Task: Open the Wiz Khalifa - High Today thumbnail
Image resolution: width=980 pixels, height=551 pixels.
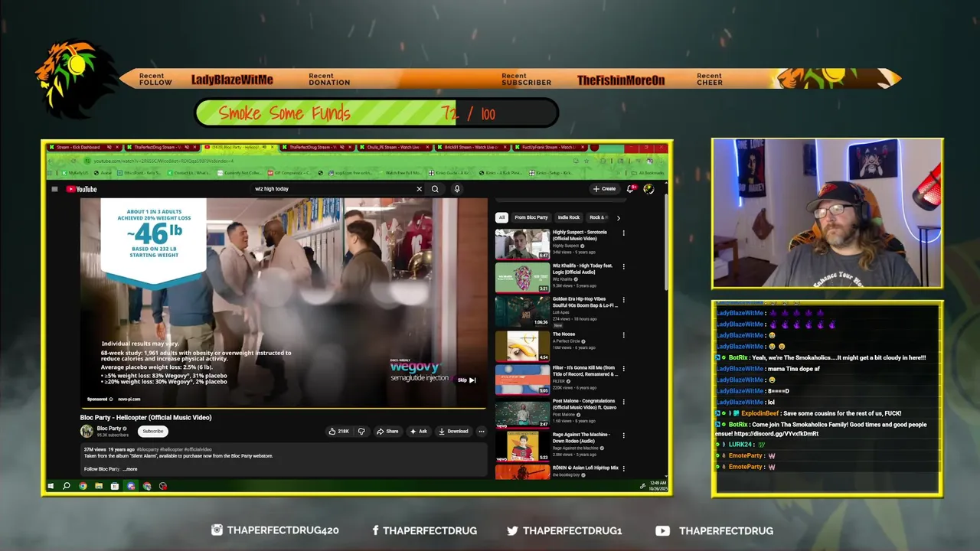Action: pos(522,278)
